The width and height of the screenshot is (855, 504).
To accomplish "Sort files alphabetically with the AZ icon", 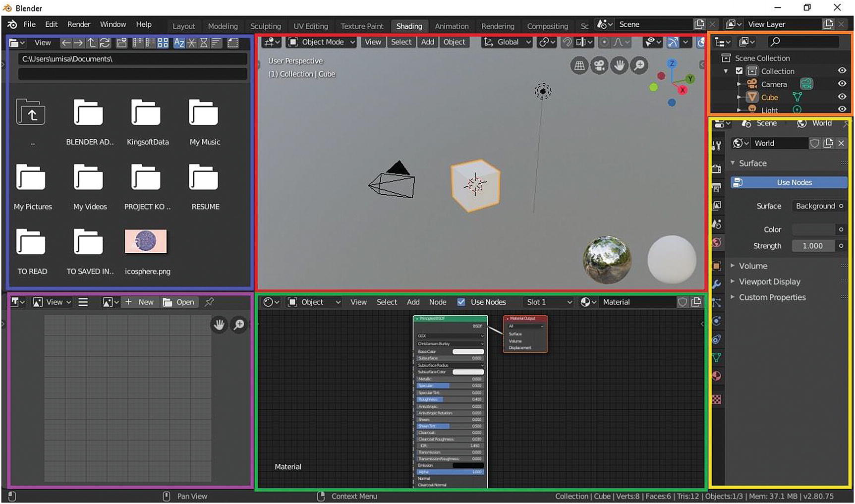I will point(179,43).
